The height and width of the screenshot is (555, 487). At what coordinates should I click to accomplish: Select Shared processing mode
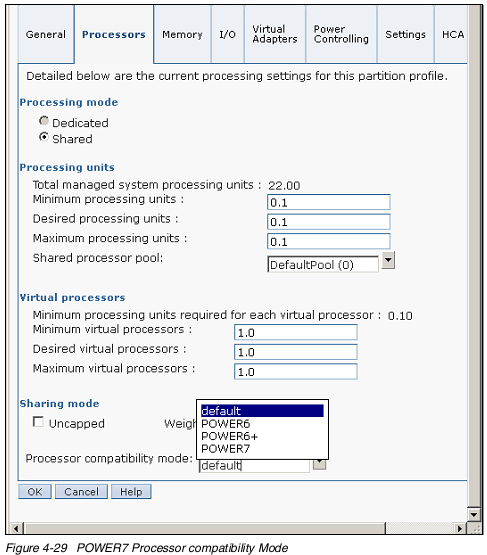pyautogui.click(x=44, y=137)
